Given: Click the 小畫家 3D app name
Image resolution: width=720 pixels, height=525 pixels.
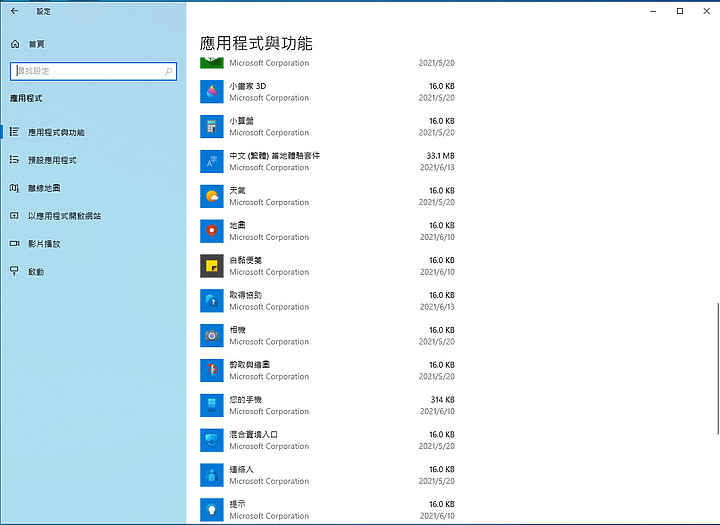Looking at the screenshot, I should pos(248,86).
